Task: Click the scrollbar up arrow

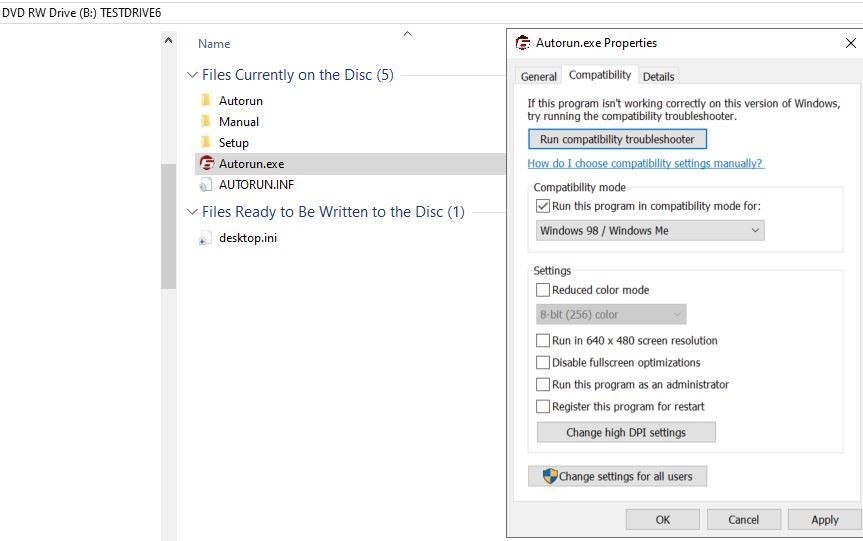Action: (x=168, y=40)
